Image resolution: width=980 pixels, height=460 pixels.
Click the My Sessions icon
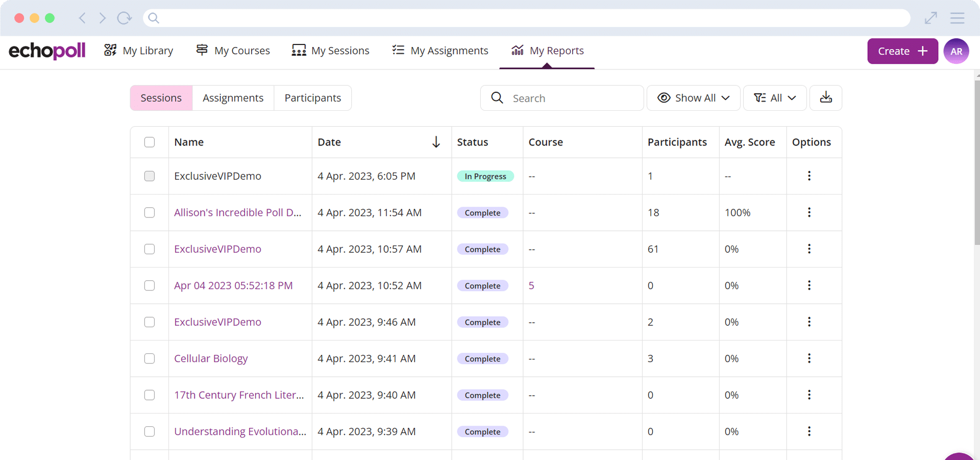(299, 50)
